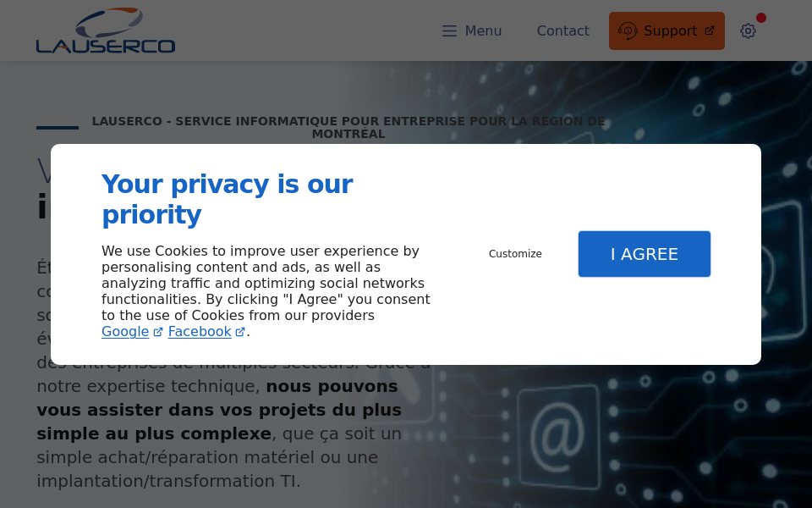Accept cookies with I AGREE button

pos(644,254)
